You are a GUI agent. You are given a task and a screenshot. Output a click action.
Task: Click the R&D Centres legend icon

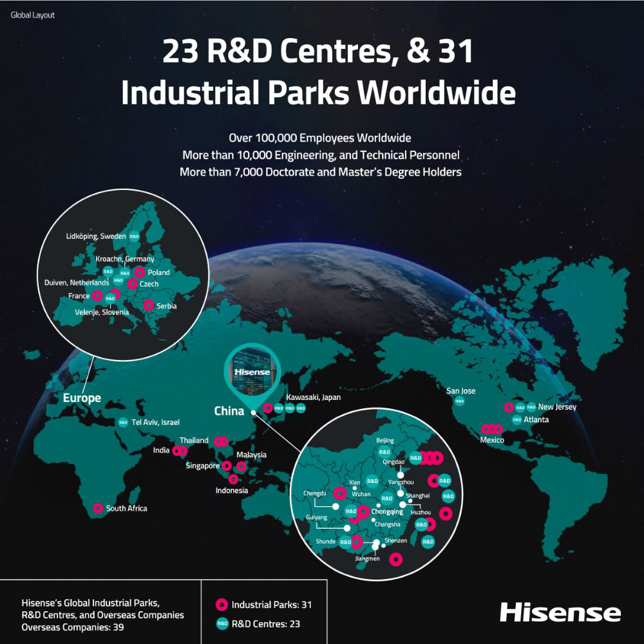(222, 623)
